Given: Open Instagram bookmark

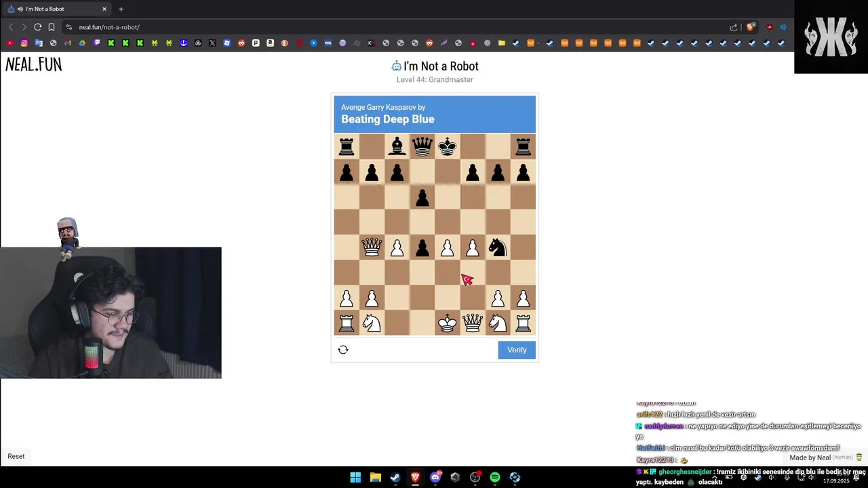Looking at the screenshot, I should (x=24, y=43).
